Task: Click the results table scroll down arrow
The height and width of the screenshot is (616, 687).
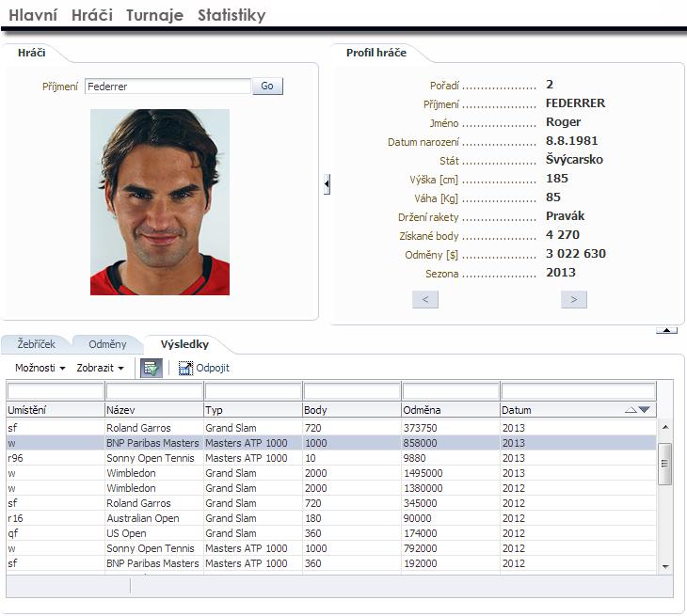Action: pyautogui.click(x=665, y=566)
